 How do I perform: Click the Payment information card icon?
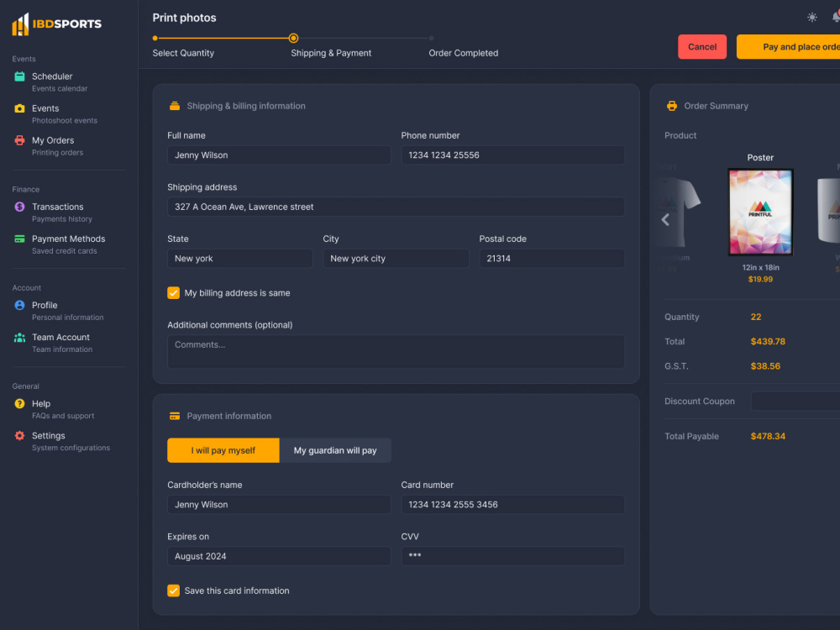(175, 417)
